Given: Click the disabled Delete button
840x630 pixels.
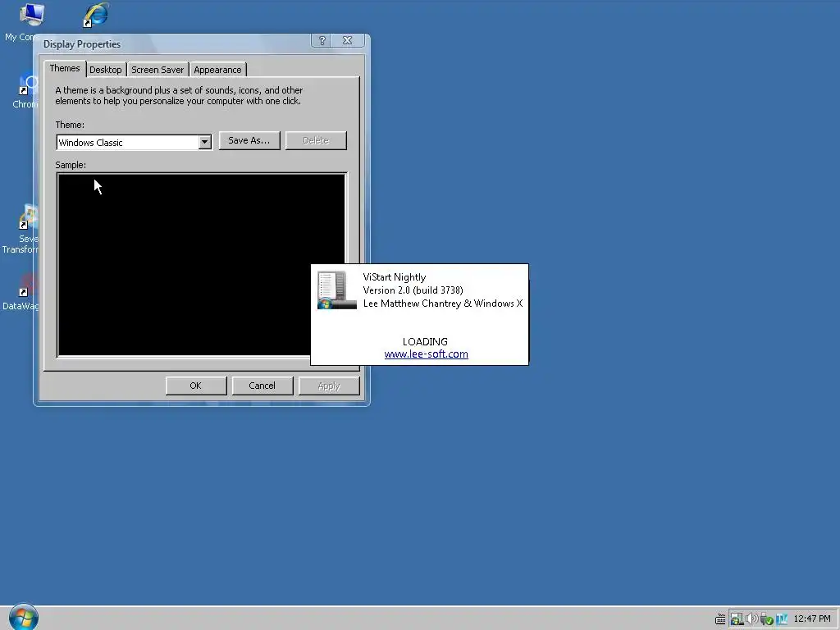Looking at the screenshot, I should 316,140.
